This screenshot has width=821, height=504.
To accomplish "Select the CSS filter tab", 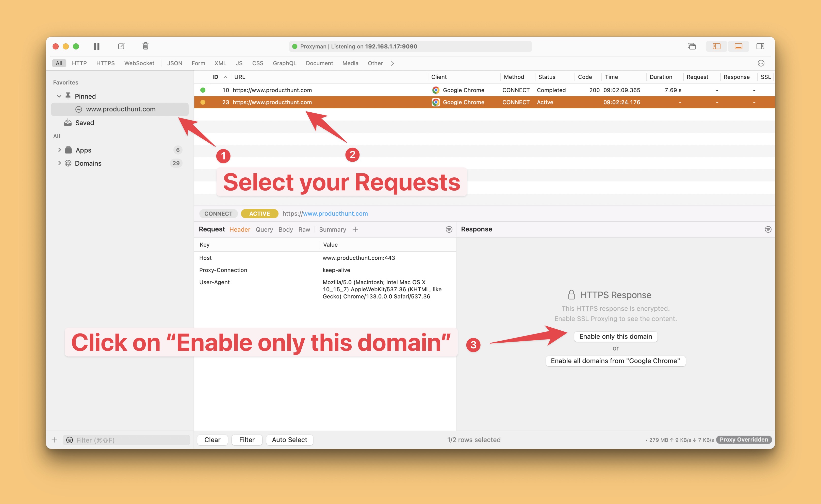I will 257,63.
